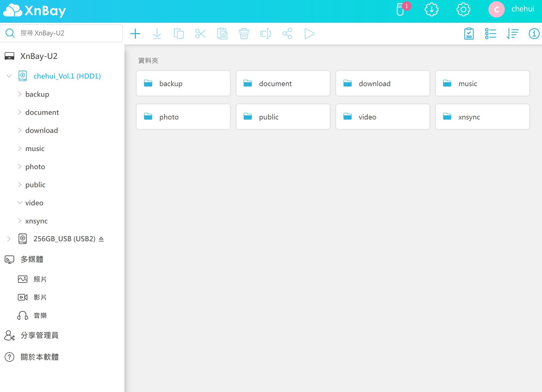Eject the 256GB_USB drive
This screenshot has height=392, width=542.
tap(101, 239)
